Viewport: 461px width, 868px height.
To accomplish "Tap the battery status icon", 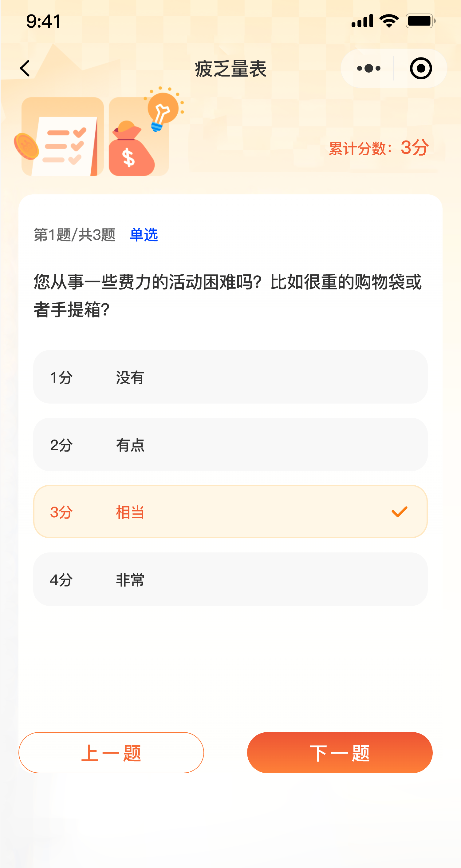I will click(x=420, y=21).
